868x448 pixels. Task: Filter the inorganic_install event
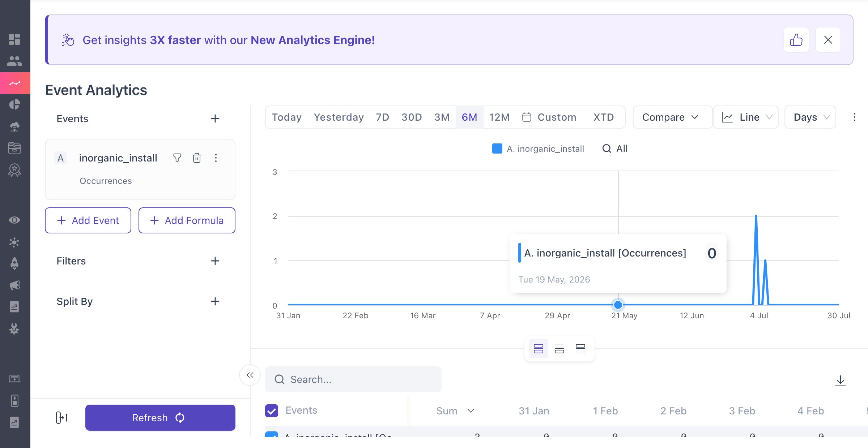(177, 158)
